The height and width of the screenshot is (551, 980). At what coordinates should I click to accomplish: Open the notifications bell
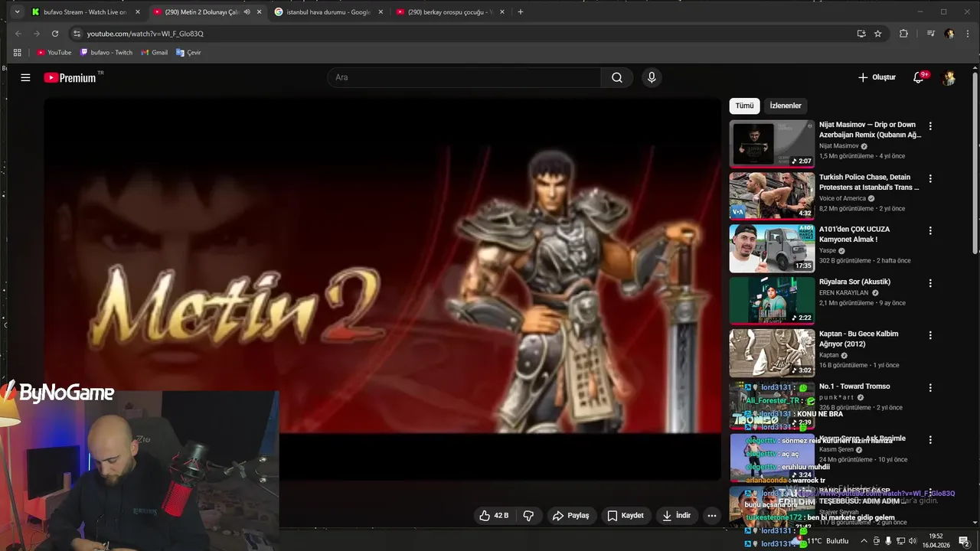(x=919, y=77)
